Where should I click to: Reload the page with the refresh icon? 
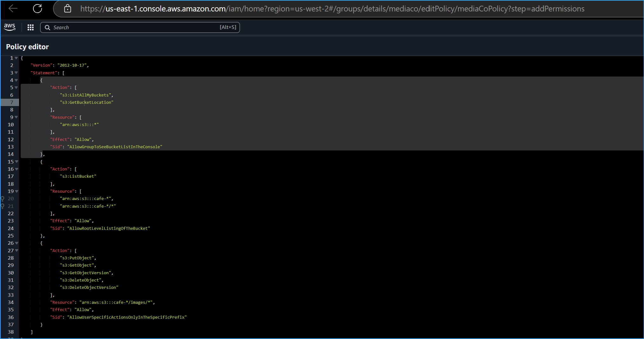37,9
